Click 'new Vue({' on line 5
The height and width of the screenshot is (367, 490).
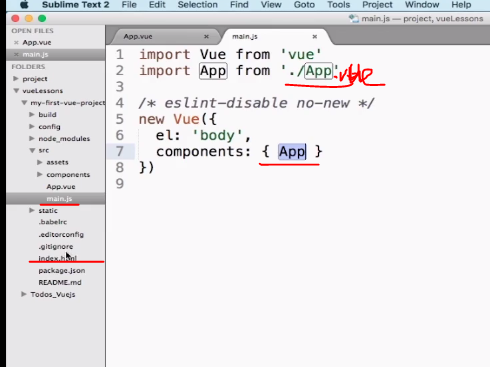[x=178, y=119]
